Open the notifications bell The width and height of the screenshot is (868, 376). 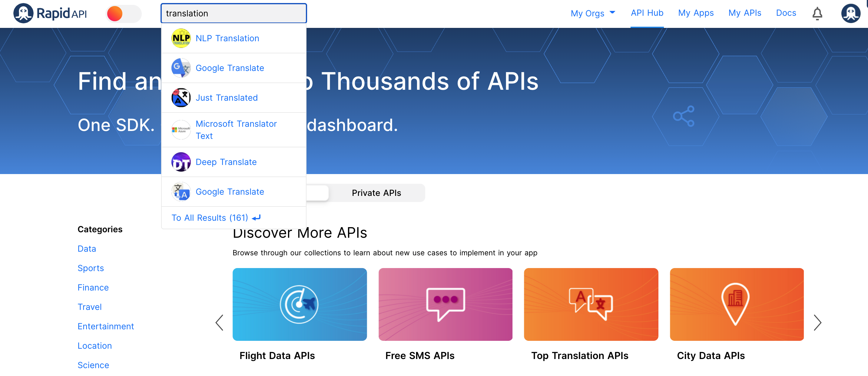pyautogui.click(x=817, y=13)
